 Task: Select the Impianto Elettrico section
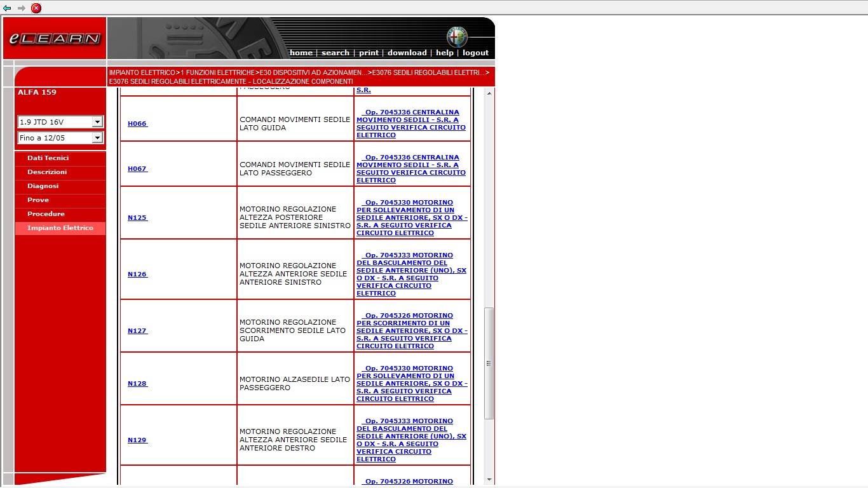(60, 227)
